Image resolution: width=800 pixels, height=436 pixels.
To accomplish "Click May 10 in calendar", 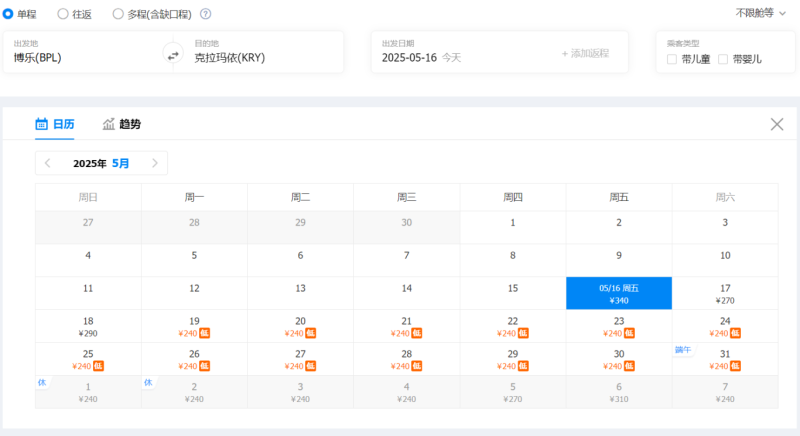I will click(725, 260).
